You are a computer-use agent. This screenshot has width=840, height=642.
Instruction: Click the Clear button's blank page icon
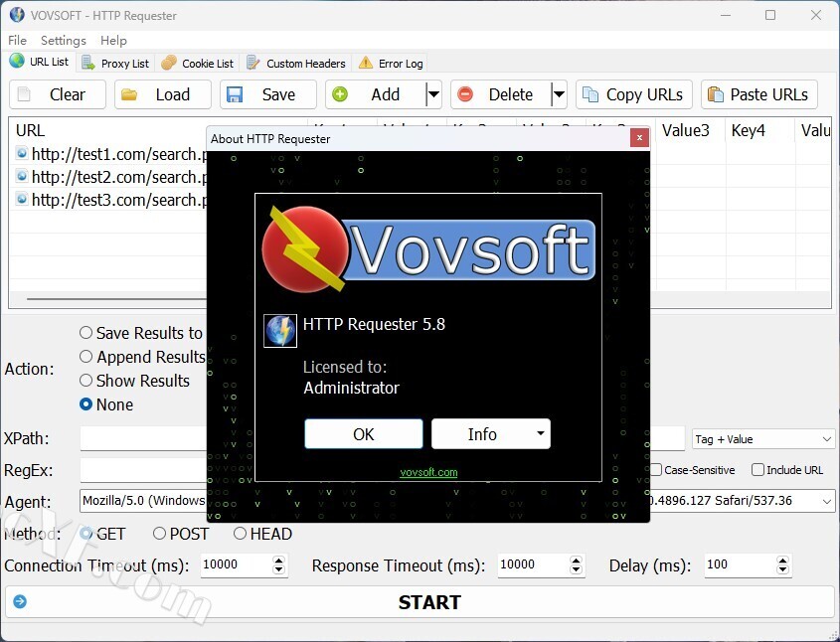click(x=24, y=94)
